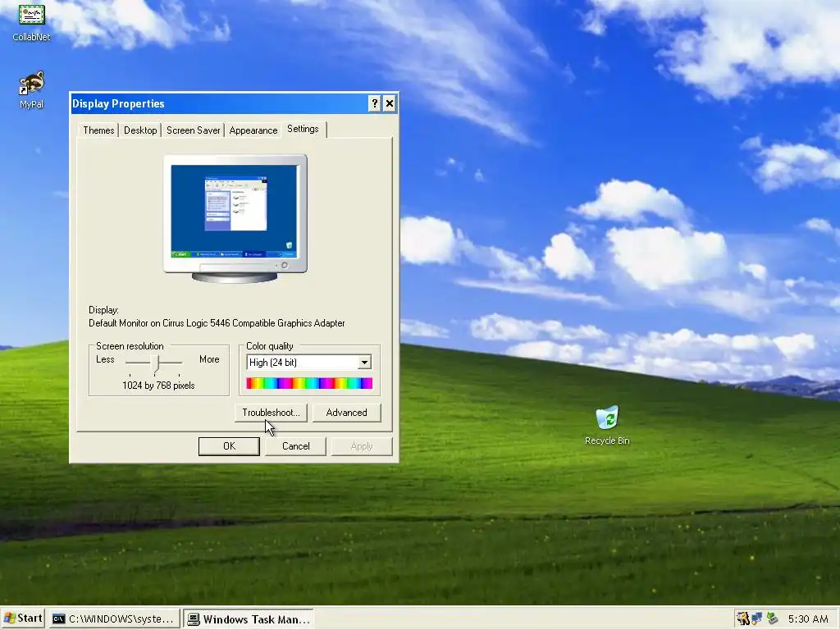Click the keys icon in system tray
Viewport: 840px width, 630px height.
[x=742, y=619]
